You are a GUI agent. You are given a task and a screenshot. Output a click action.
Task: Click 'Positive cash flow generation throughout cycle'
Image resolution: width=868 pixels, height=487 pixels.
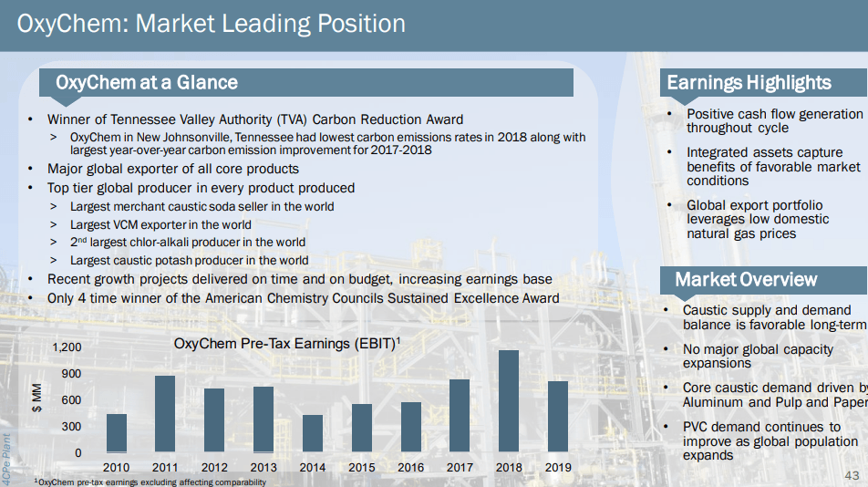tap(774, 121)
